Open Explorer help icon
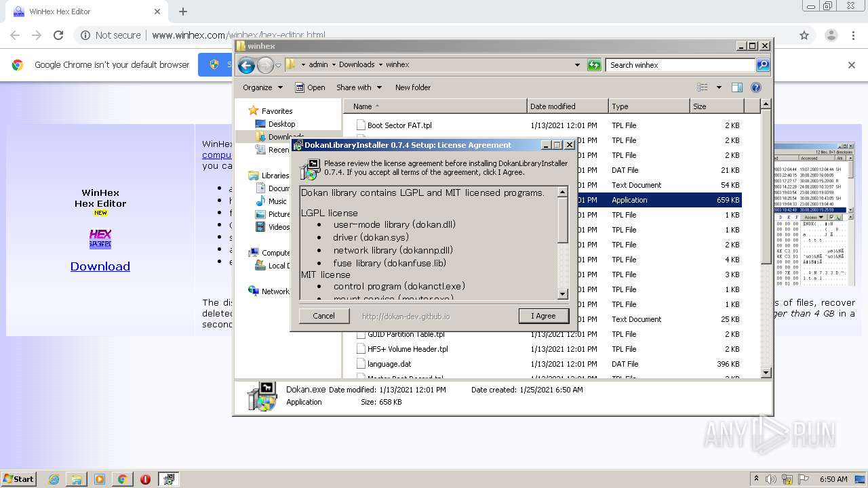Image resolution: width=868 pixels, height=488 pixels. 756,87
